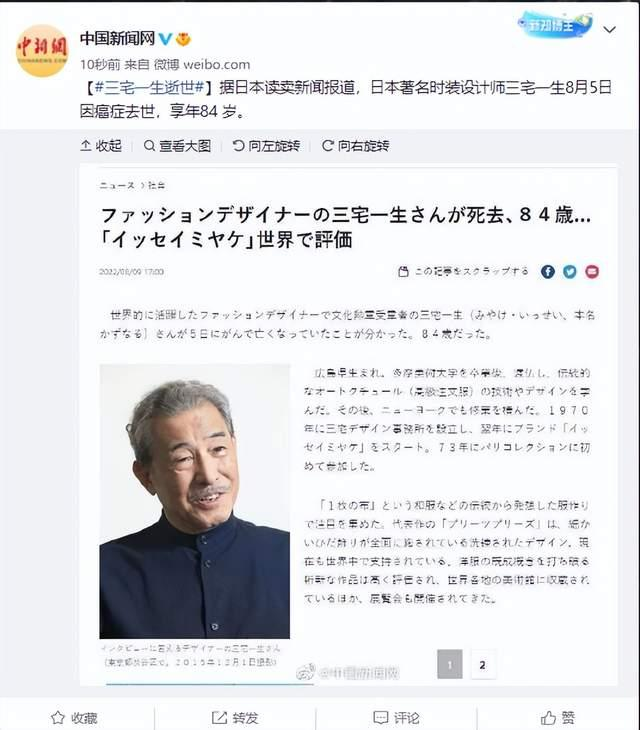Send the article by email icon
Viewport: 640px width, 730px height.
coord(592,271)
